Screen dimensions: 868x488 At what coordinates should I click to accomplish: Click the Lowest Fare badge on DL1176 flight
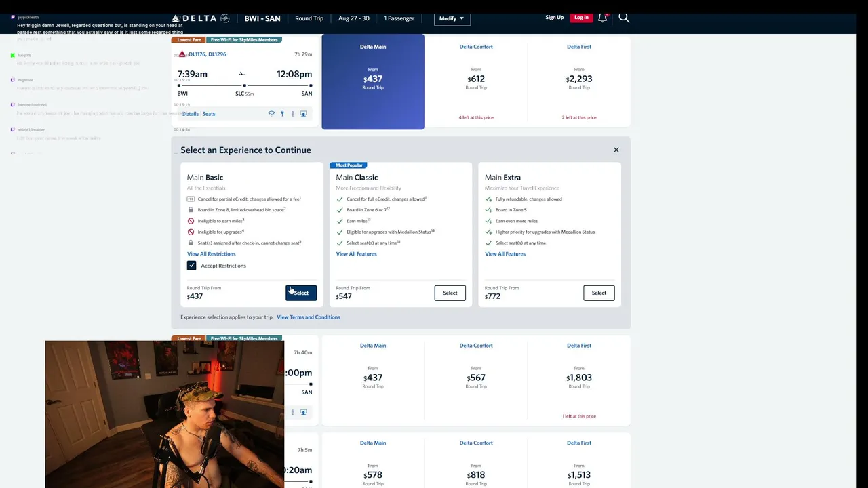tap(189, 40)
